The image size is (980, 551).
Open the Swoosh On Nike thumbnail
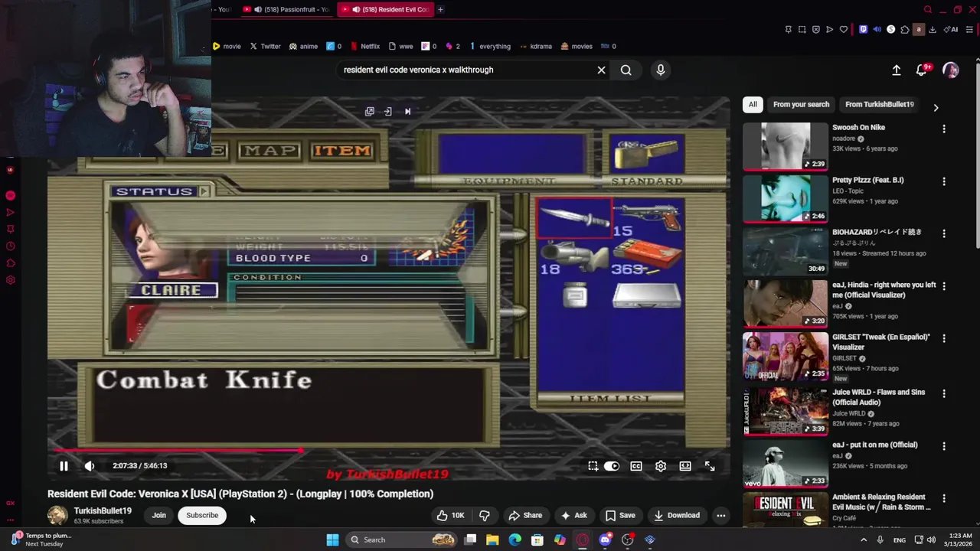(x=786, y=146)
